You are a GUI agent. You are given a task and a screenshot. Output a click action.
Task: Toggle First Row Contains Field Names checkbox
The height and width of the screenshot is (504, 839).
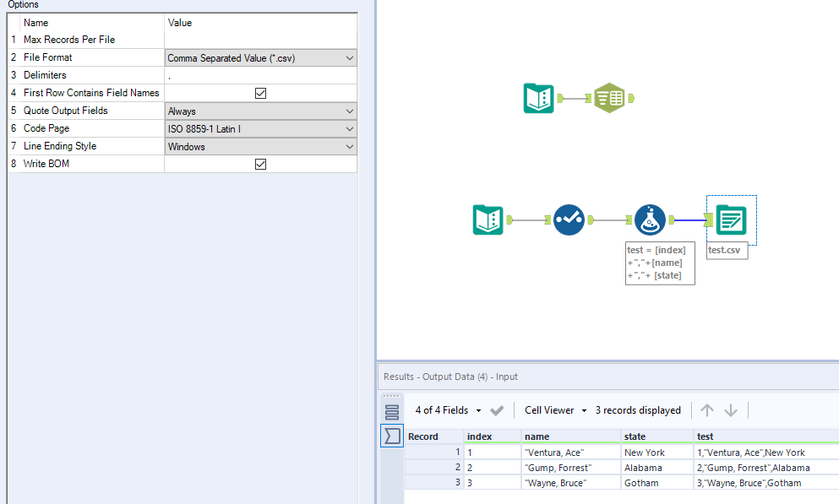[261, 93]
